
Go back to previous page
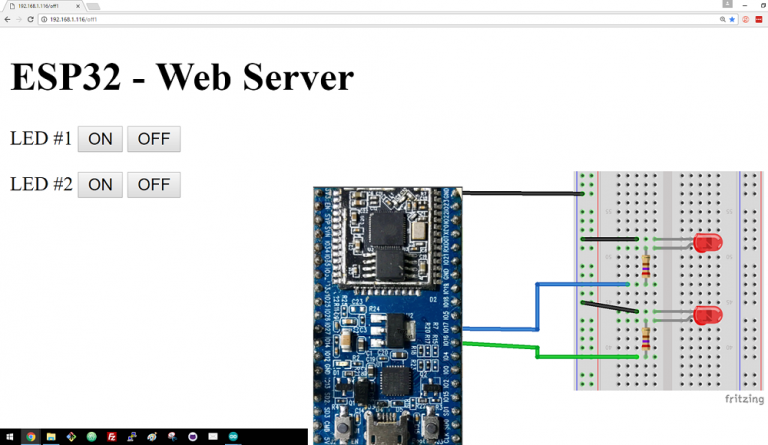click(x=7, y=19)
